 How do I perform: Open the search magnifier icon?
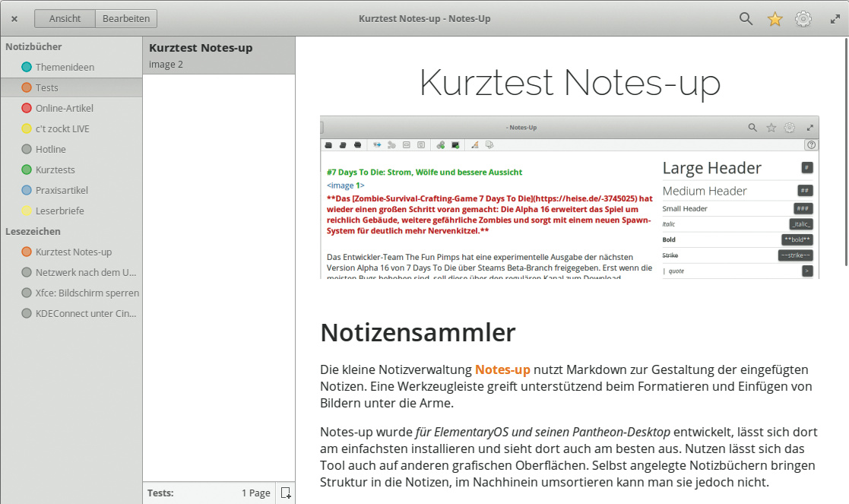coord(746,19)
